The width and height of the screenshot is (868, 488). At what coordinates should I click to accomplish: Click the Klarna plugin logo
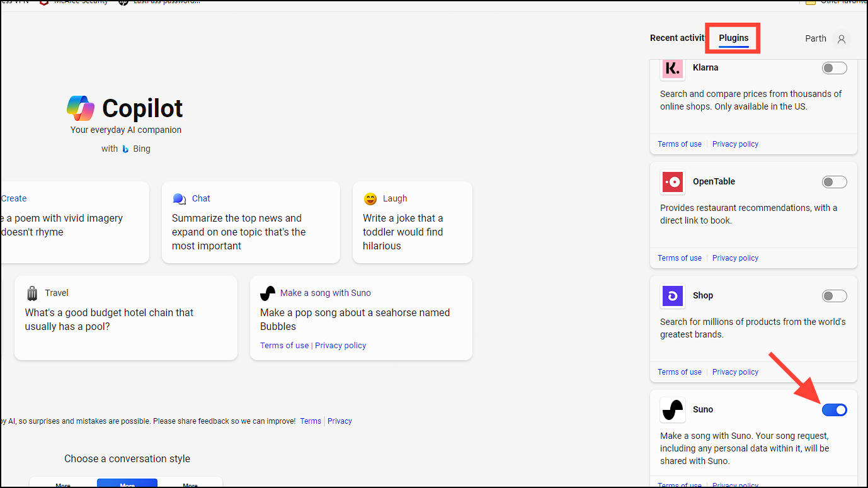click(673, 68)
